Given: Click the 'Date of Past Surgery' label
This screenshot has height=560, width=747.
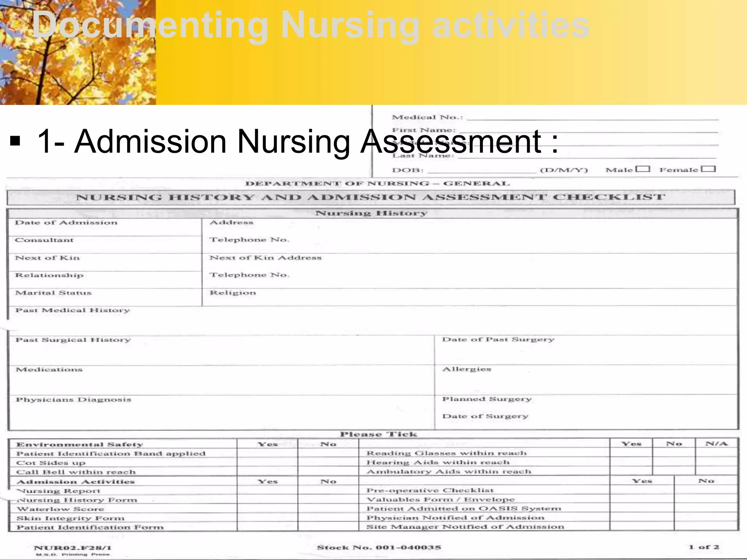Looking at the screenshot, I should [498, 339].
